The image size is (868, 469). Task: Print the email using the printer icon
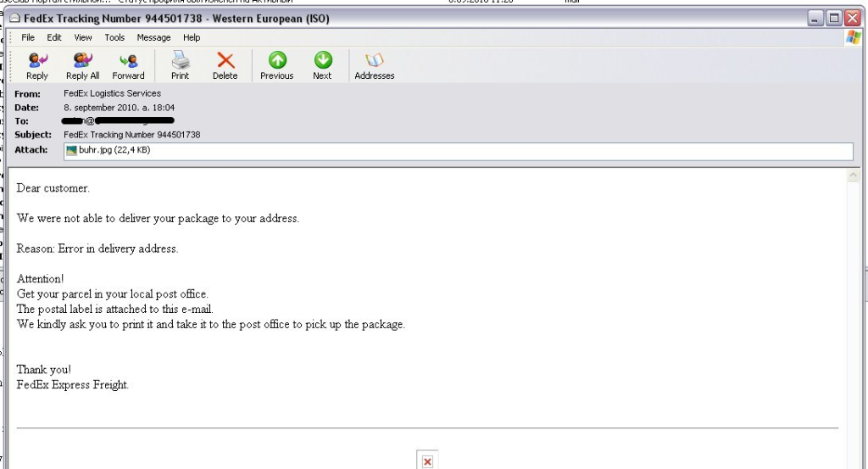coord(180,66)
